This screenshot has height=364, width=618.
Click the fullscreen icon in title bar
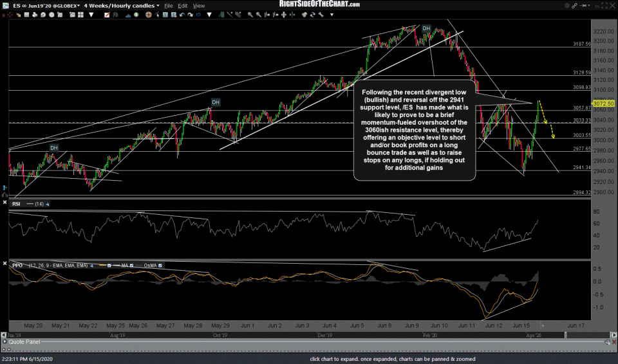[604, 6]
